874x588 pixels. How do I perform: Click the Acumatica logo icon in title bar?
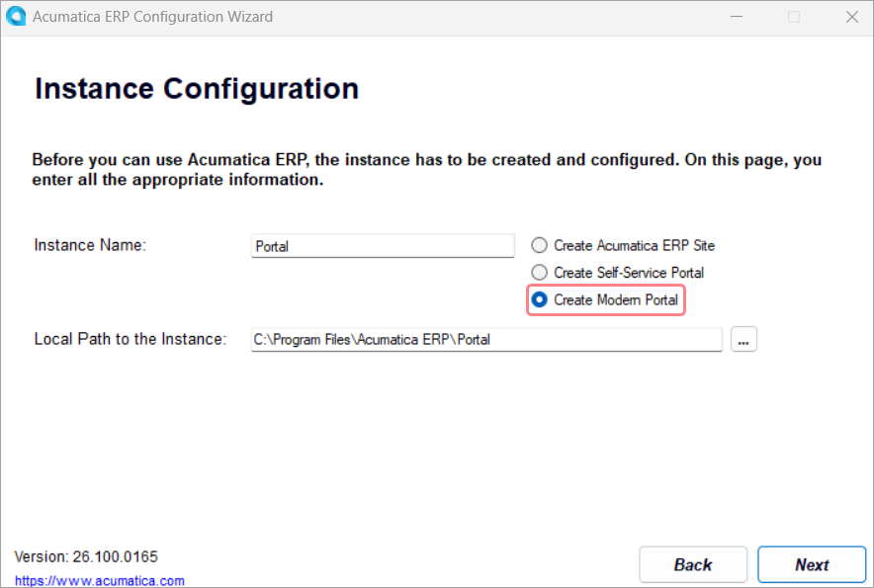point(16,16)
